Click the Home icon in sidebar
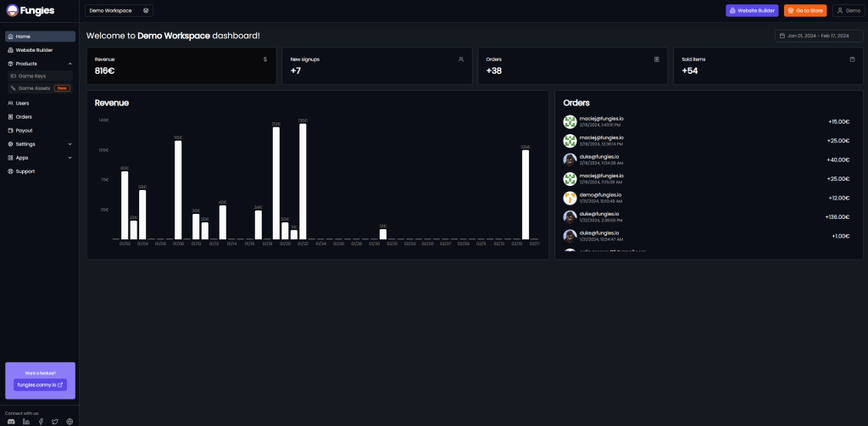 tap(10, 36)
